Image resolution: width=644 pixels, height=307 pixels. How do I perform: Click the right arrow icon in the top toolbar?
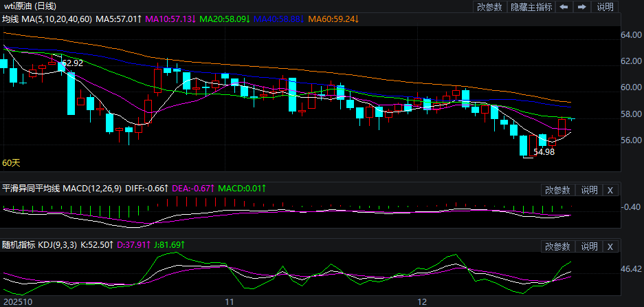click(581, 7)
